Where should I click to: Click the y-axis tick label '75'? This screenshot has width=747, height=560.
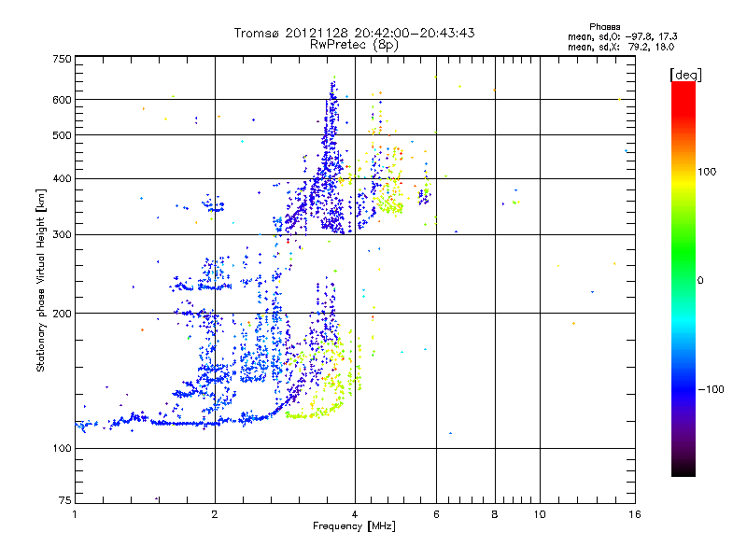pyautogui.click(x=65, y=500)
